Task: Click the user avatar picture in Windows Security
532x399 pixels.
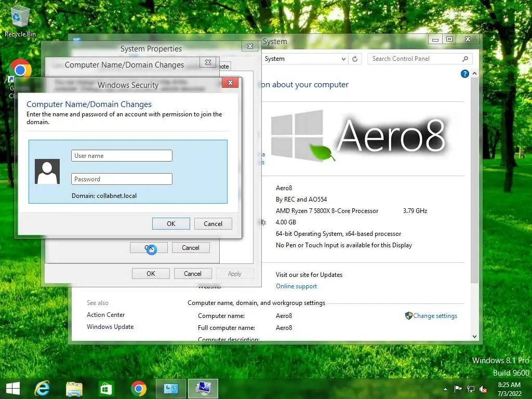Action: pyautogui.click(x=47, y=171)
